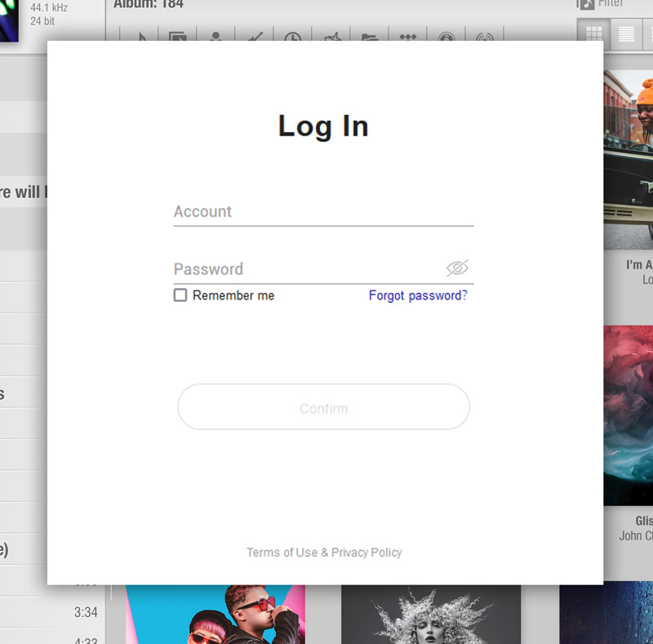Switch to the Album view icon
This screenshot has width=653, height=644.
[x=178, y=37]
